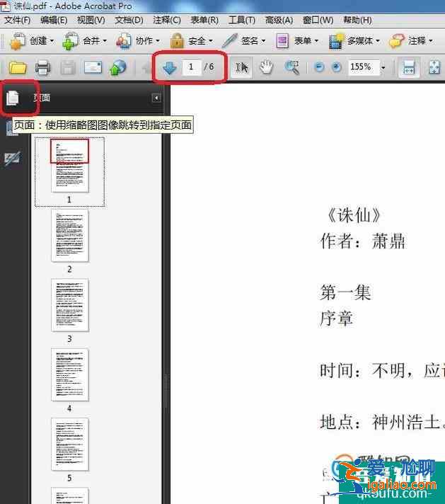This screenshot has height=504, width=445.
Task: Click the title 《诛仙》 in the document
Action: coord(354,215)
